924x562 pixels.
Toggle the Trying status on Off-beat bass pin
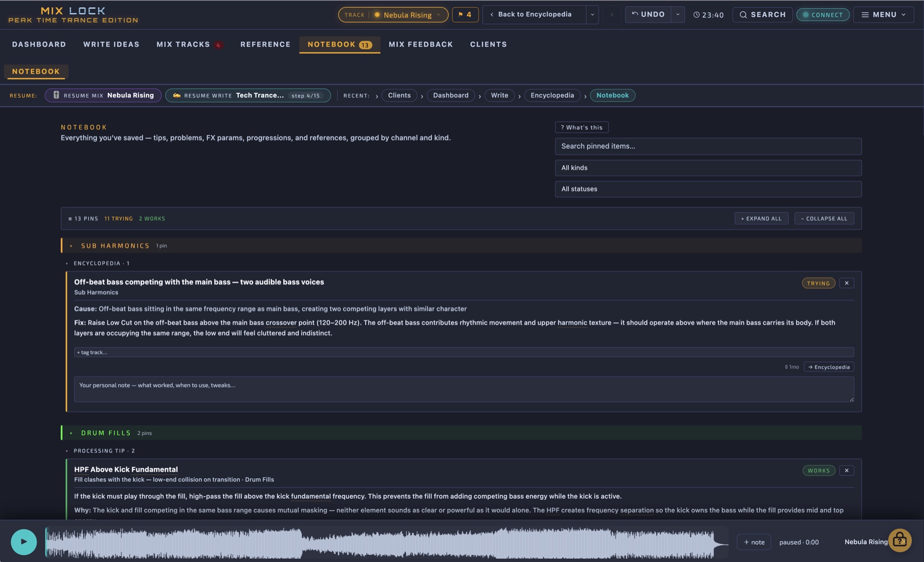(x=819, y=283)
